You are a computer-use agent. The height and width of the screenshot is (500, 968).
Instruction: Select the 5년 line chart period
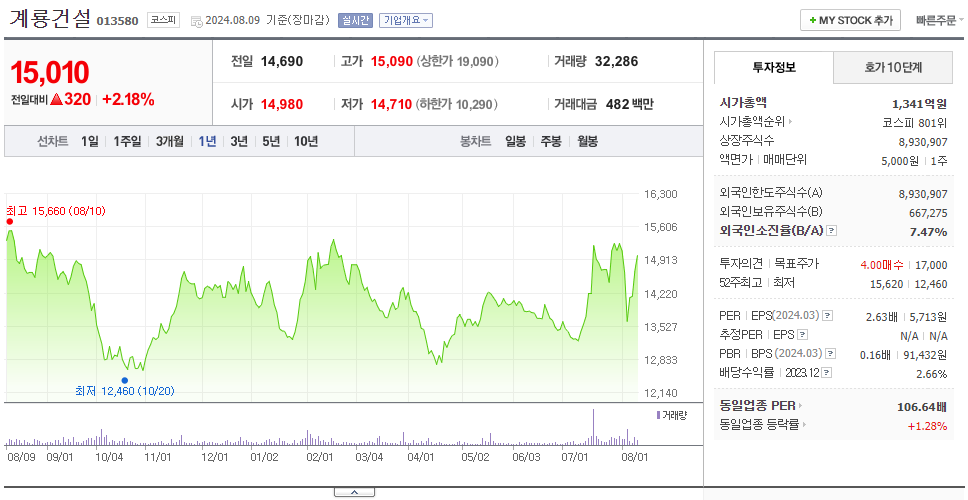click(x=271, y=141)
